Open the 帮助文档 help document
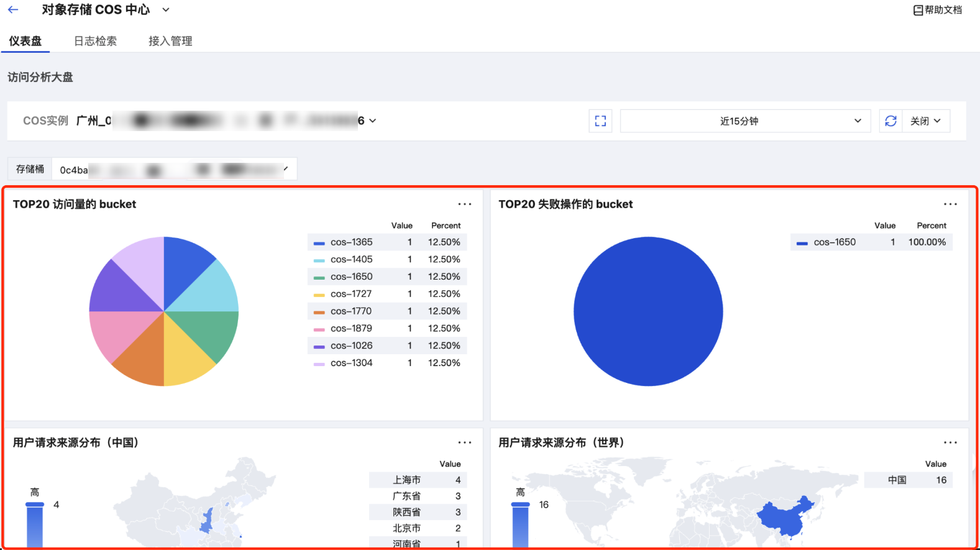980x550 pixels. [x=937, y=10]
